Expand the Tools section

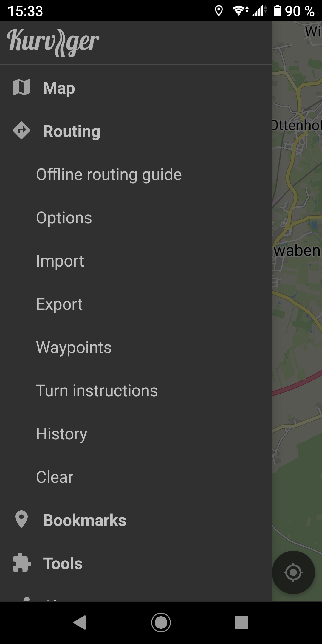tap(136, 563)
